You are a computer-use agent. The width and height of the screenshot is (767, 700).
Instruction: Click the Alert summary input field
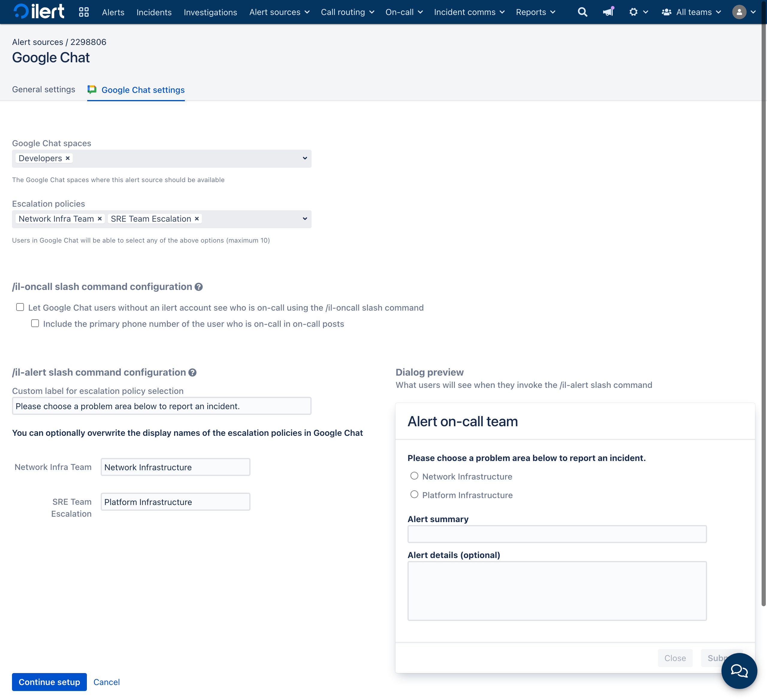[557, 534]
